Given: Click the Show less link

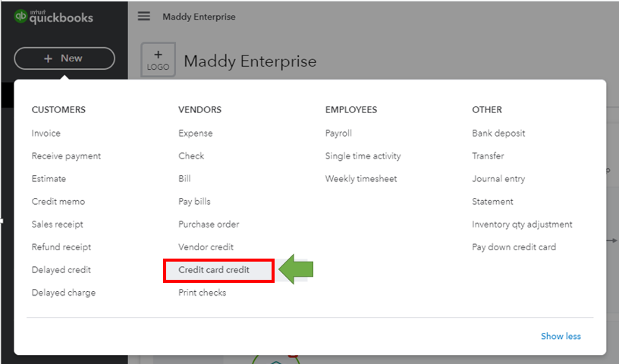Looking at the screenshot, I should (561, 336).
